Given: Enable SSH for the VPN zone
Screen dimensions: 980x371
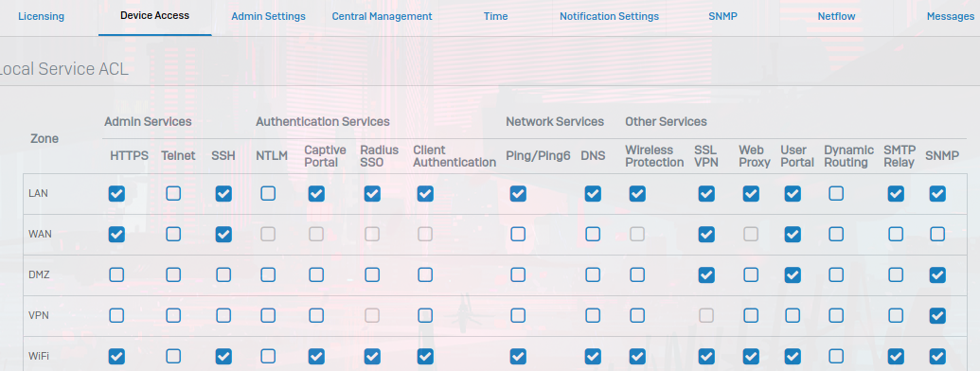Looking at the screenshot, I should [x=223, y=316].
